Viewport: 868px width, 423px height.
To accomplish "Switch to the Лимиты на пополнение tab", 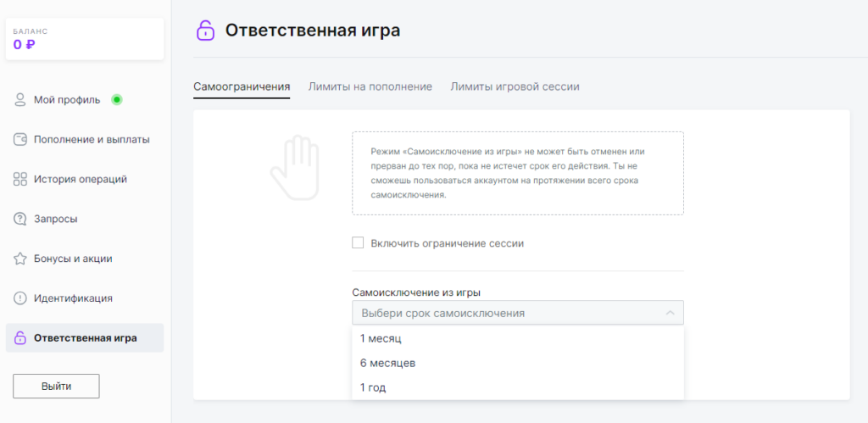I will click(370, 87).
